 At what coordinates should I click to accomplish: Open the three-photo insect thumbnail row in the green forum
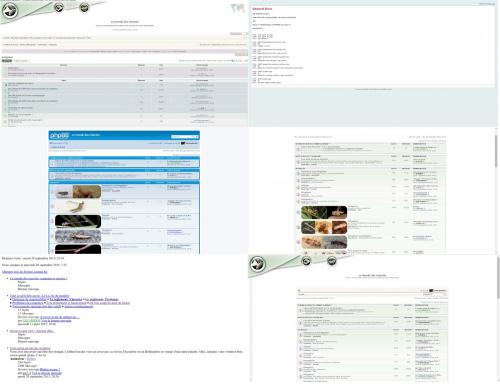pyautogui.click(x=324, y=227)
